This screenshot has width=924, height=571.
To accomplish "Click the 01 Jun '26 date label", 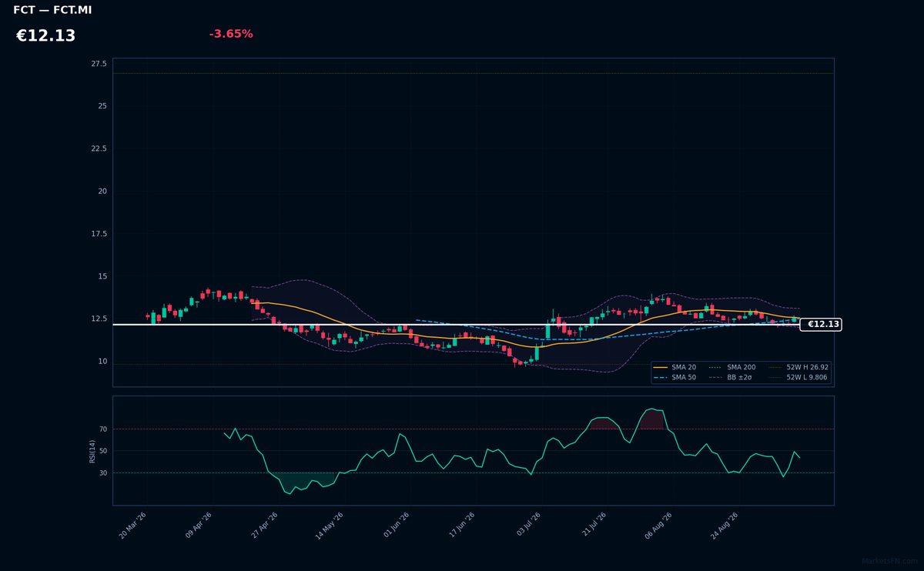I will click(396, 526).
